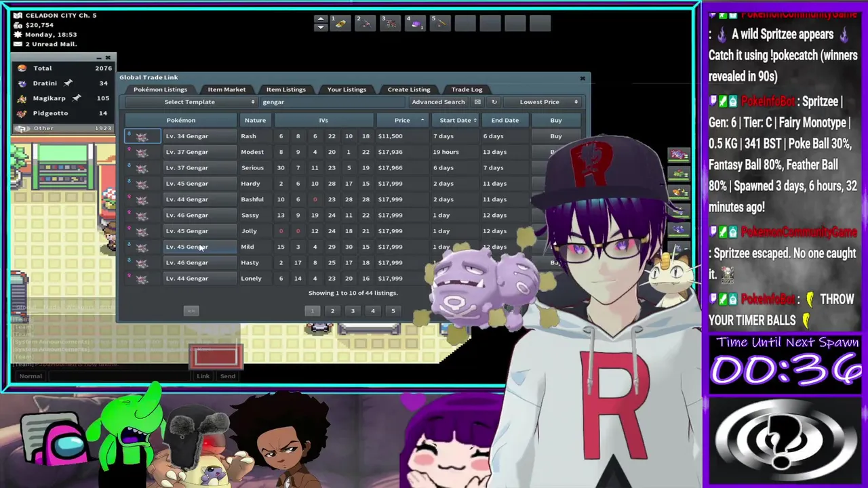The width and height of the screenshot is (868, 488).
Task: Go to listings page 3
Action: (353, 311)
